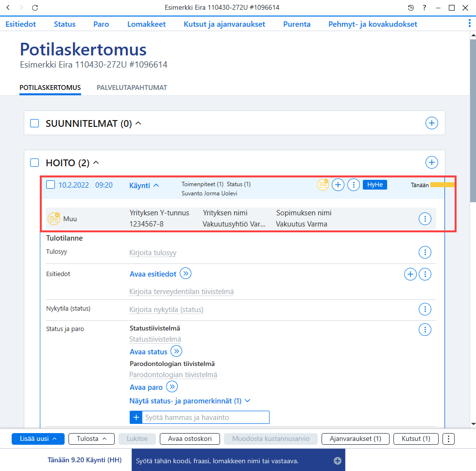This screenshot has height=471, width=476.
Task: Open more options for Esitiedot row
Action: tap(425, 274)
